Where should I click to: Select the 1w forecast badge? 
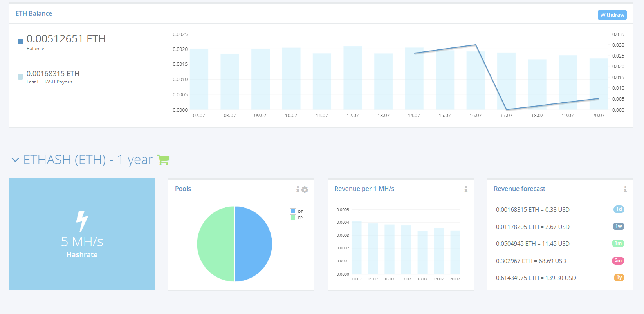point(619,226)
